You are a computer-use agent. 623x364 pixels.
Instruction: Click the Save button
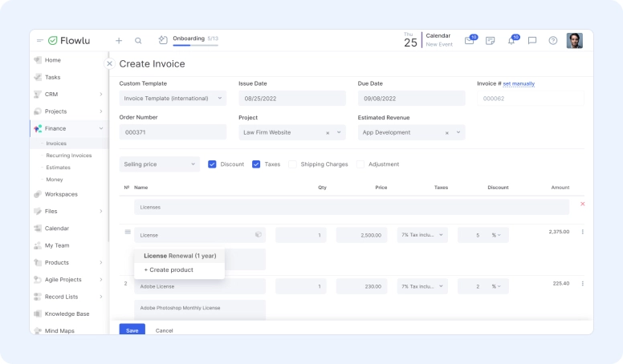coord(132,330)
